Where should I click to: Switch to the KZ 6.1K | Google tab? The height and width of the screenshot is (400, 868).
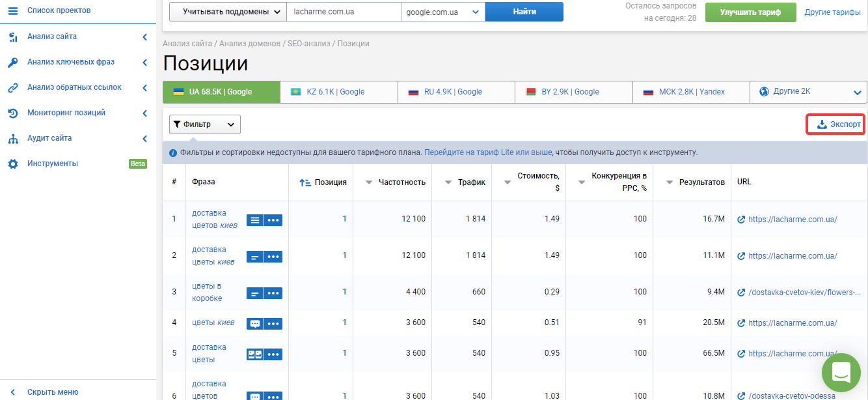pyautogui.click(x=339, y=92)
